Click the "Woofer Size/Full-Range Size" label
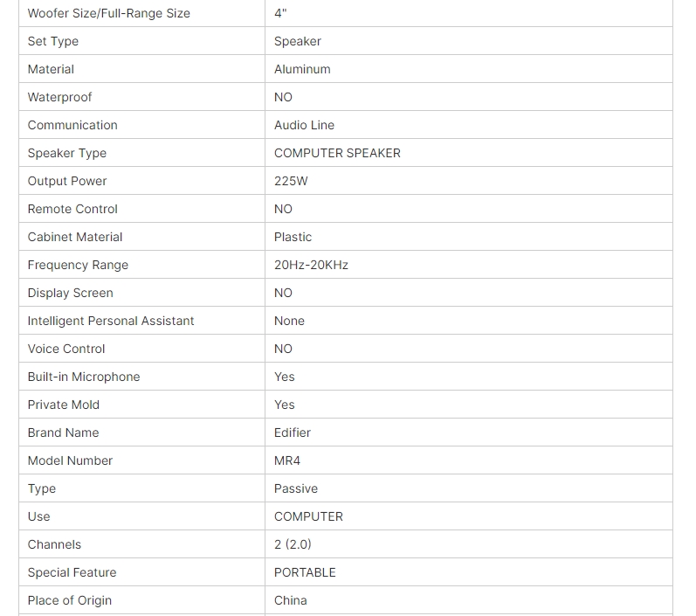Screen dimensions: 696x616 pyautogui.click(x=108, y=13)
